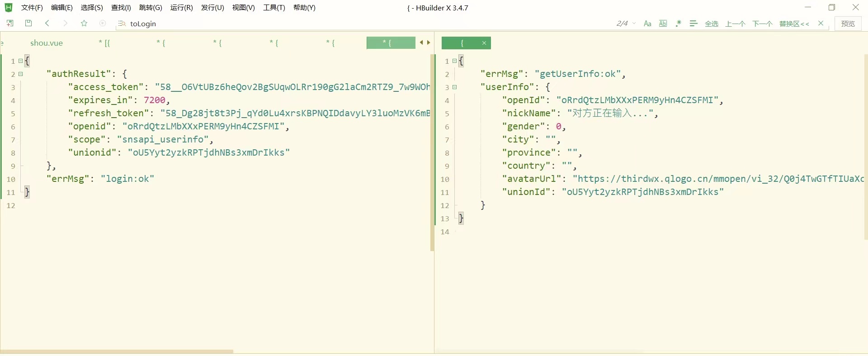Collapse the userInfo block on line 3
This screenshot has height=356, width=868.
point(455,87)
